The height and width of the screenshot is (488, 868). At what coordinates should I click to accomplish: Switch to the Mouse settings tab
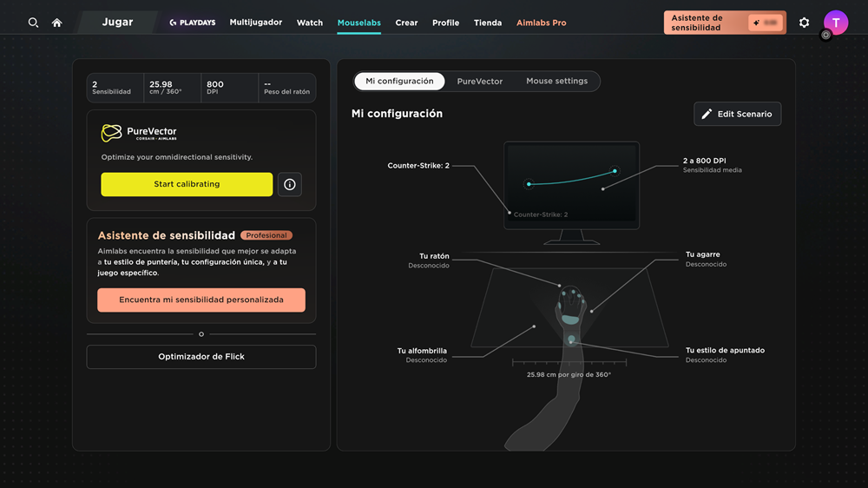(x=556, y=82)
